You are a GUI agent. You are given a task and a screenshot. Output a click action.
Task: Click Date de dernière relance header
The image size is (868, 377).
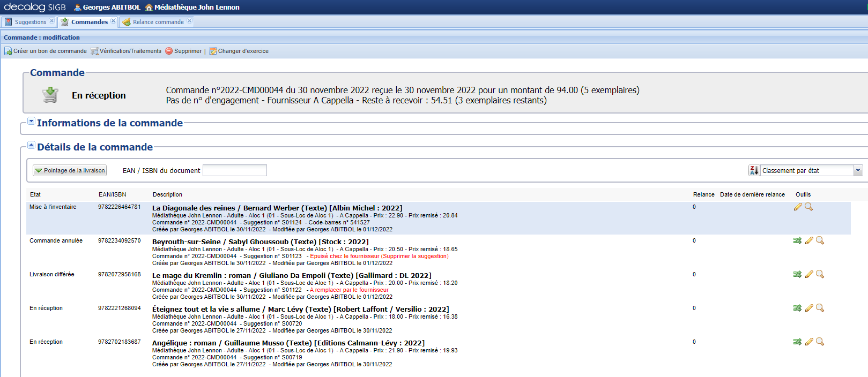(752, 194)
